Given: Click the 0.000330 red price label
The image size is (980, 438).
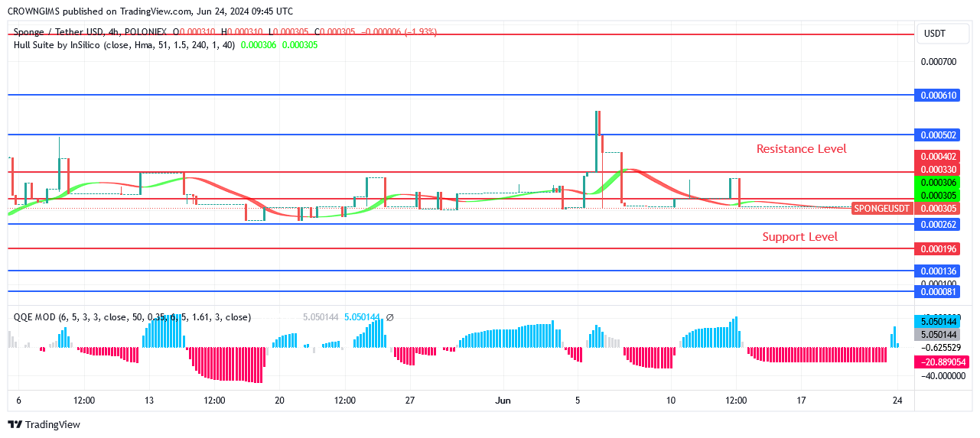Looking at the screenshot, I should (937, 170).
